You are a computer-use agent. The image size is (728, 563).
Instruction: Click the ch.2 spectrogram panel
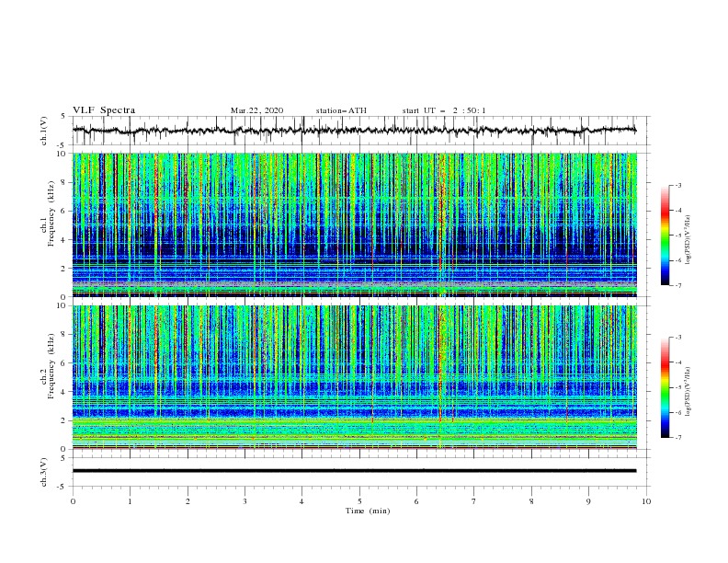(355, 377)
